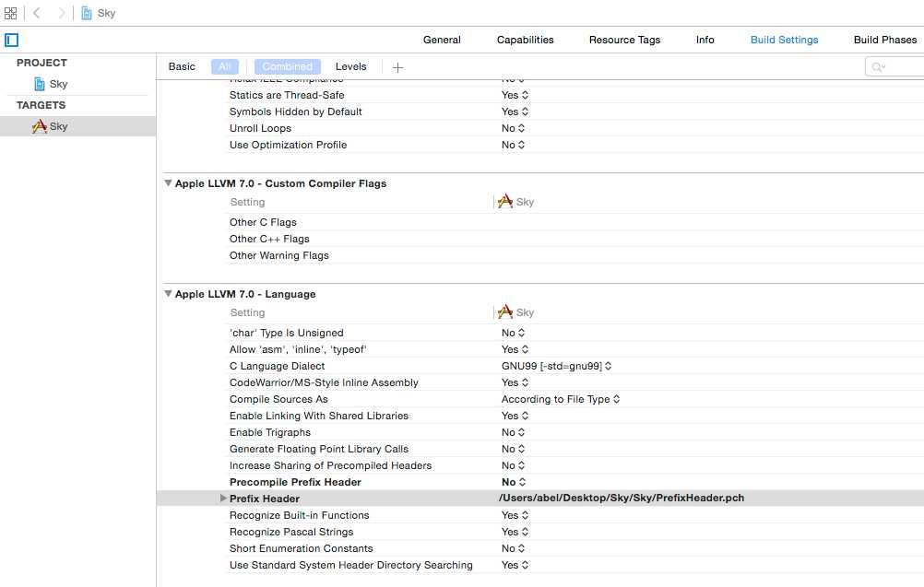The width and height of the screenshot is (924, 587).
Task: Change Precompile Prefix Header value
Action: (x=514, y=482)
